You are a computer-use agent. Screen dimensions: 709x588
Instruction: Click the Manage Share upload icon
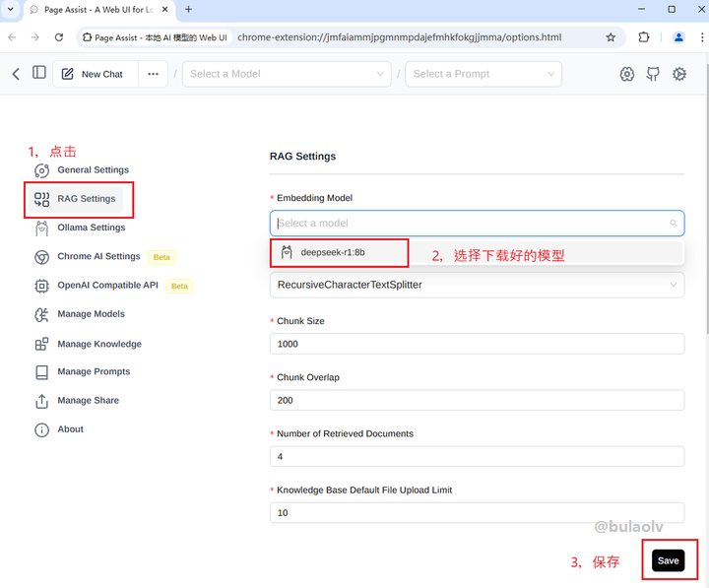click(x=41, y=401)
